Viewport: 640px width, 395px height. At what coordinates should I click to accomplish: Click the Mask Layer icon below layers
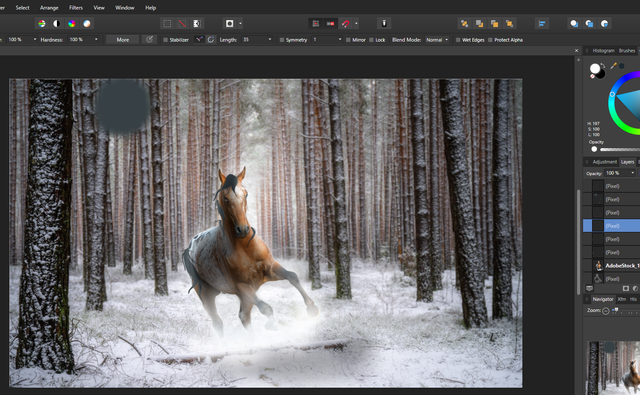coord(626,288)
